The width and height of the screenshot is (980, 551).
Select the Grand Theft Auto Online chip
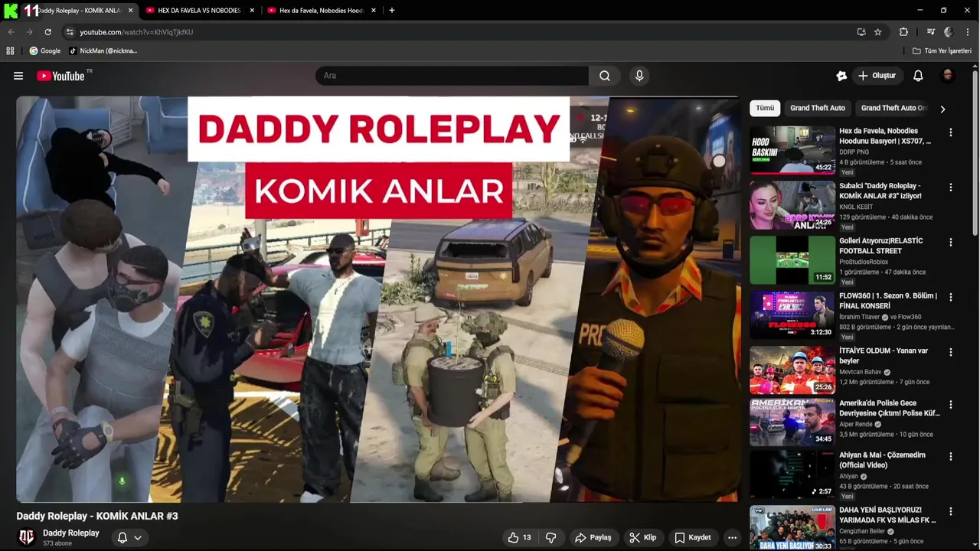click(x=893, y=108)
